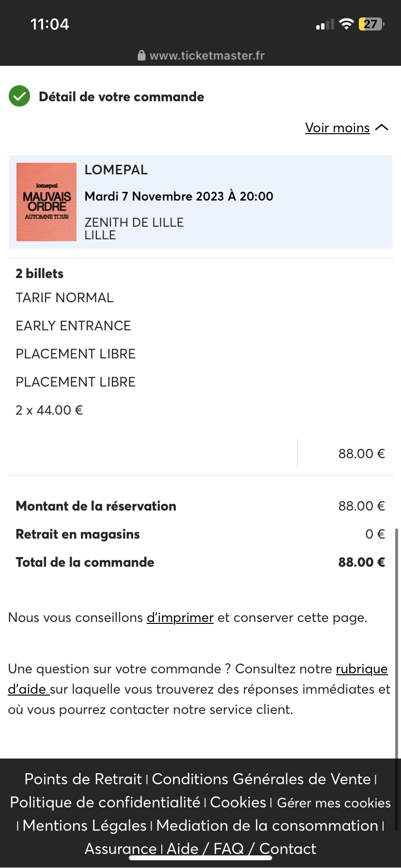401x868 pixels.
Task: Open Mentions Légales footer link
Action: (x=84, y=825)
